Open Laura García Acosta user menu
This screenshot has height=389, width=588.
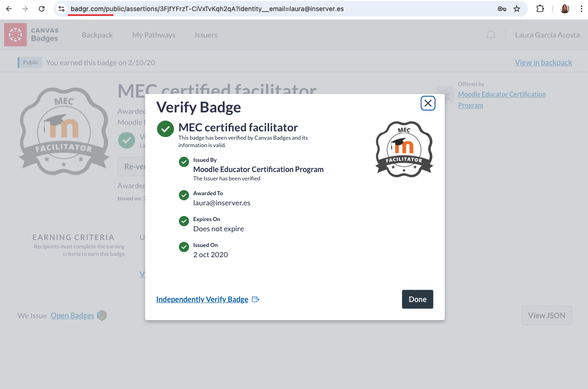547,35
